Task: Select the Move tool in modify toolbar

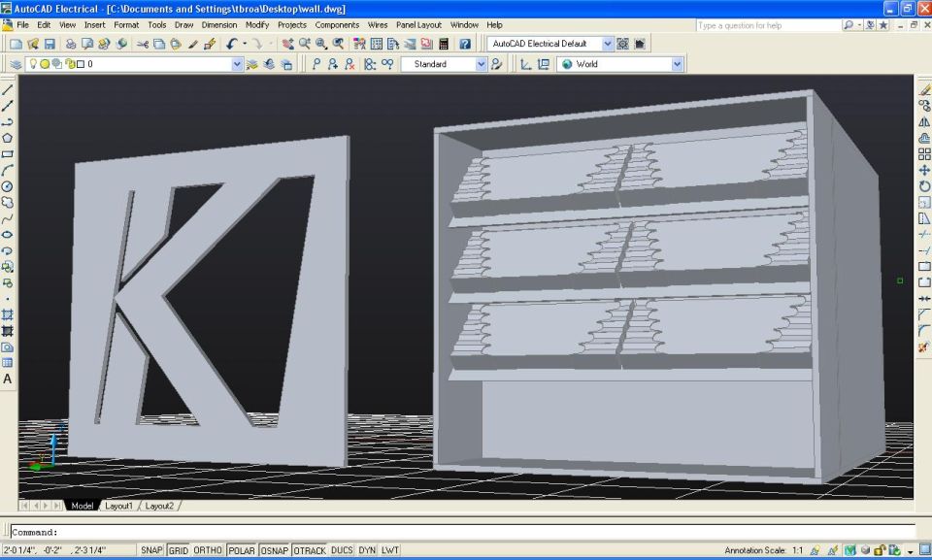Action: click(x=924, y=171)
